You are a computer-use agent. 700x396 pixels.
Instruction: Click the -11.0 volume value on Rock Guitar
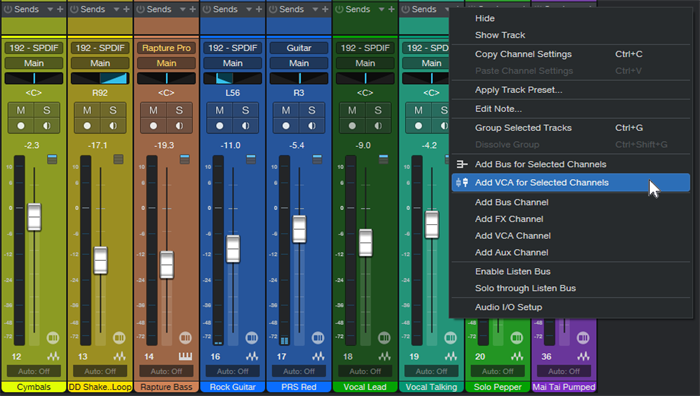[x=230, y=146]
